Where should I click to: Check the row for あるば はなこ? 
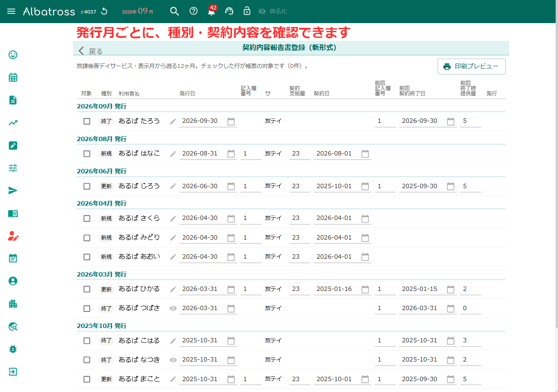[87, 154]
